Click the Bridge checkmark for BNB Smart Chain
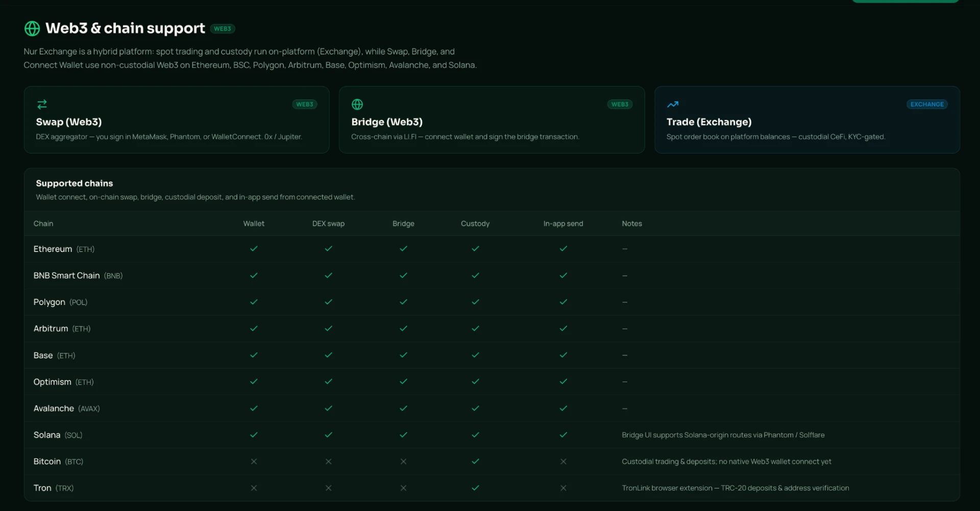The width and height of the screenshot is (980, 511). [403, 275]
